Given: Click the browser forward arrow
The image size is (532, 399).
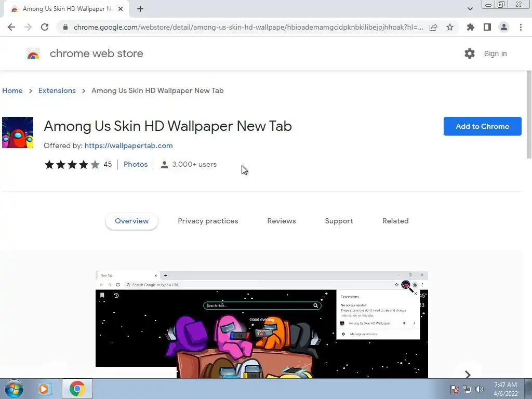Looking at the screenshot, I should (x=28, y=27).
